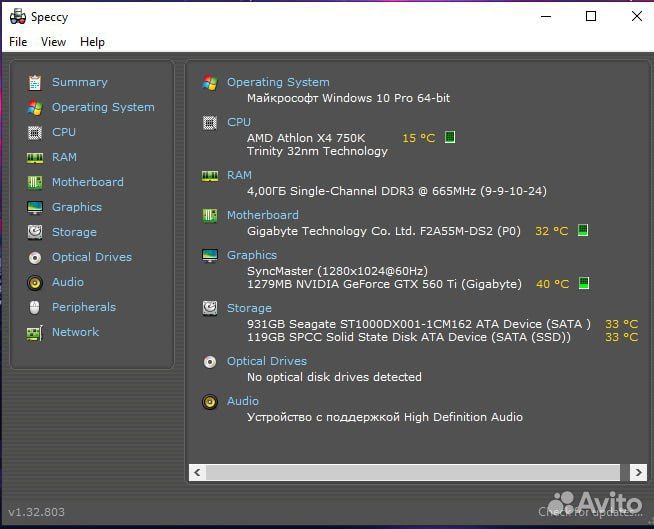Click the CPU temperature 15 °C value
The width and height of the screenshot is (654, 529).
pos(418,138)
